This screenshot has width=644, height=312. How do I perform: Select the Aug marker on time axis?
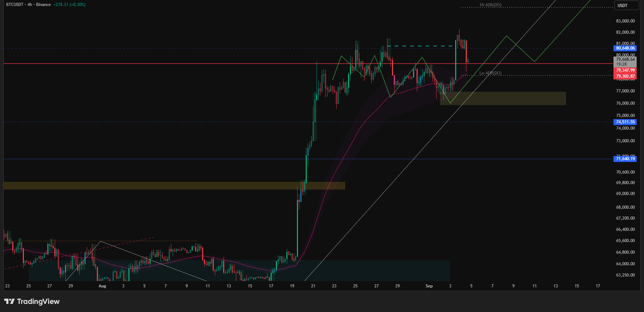(102, 286)
